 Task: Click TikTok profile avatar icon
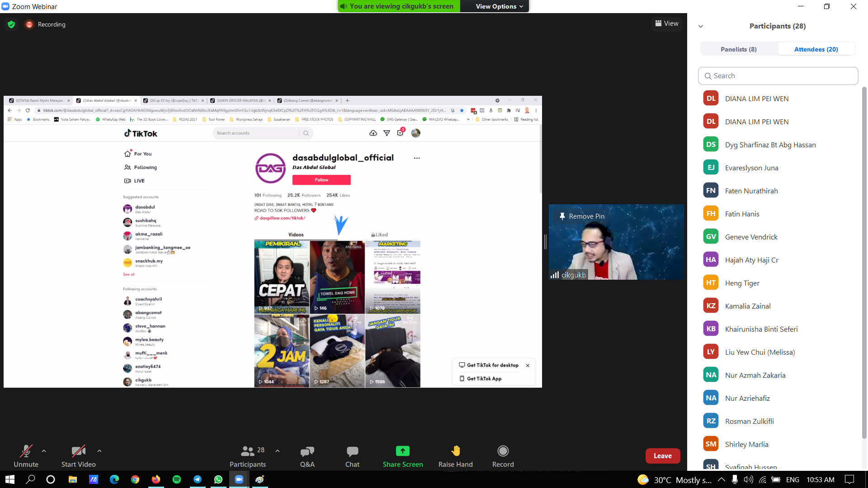(415, 133)
